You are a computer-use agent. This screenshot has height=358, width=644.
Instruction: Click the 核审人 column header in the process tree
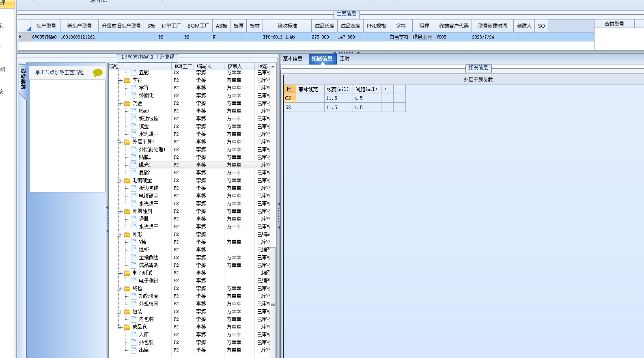[239, 66]
